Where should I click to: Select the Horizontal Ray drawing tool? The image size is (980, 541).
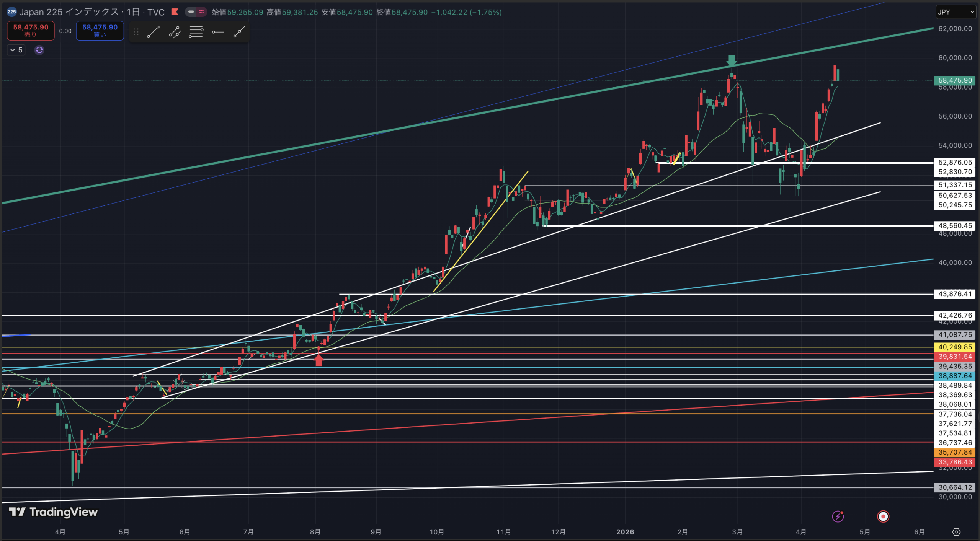[x=217, y=32]
